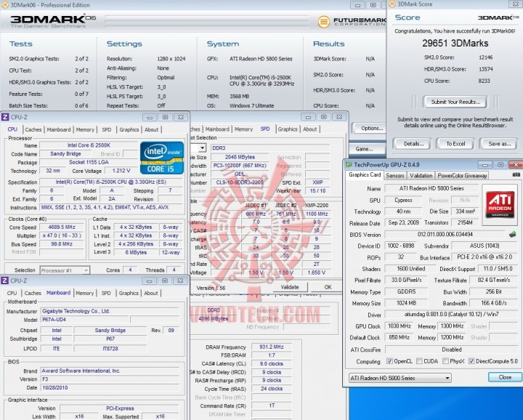
Task: Click the Intel Core i5 2500K name field
Action: (89, 145)
